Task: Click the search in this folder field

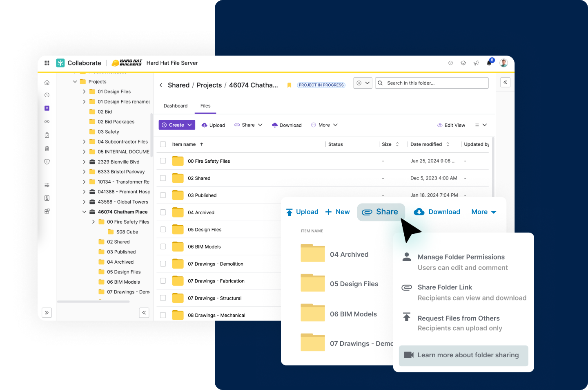Action: pos(432,83)
